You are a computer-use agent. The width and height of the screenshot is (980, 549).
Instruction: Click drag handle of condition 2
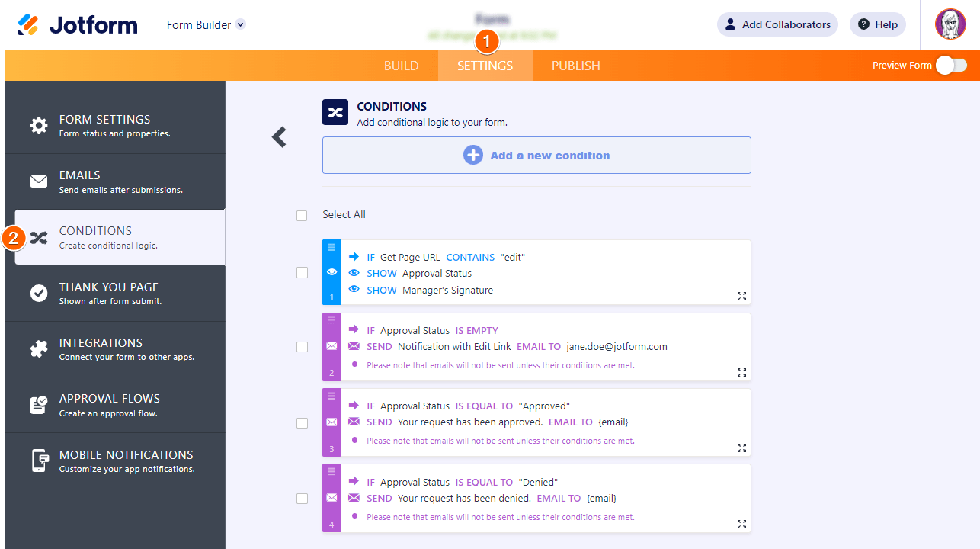point(331,320)
